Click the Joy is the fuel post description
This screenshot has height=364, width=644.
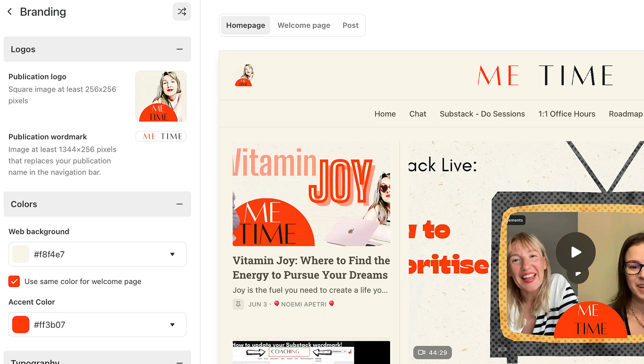310,291
